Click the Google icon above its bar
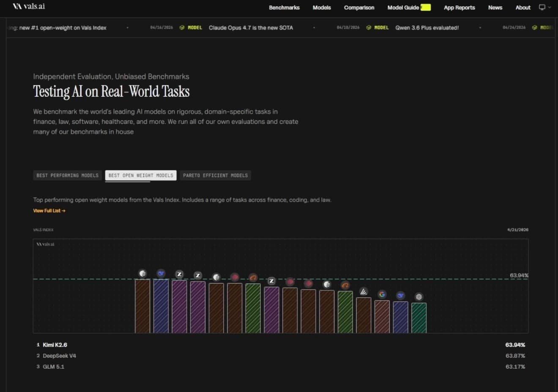This screenshot has height=392, width=558. tap(382, 294)
